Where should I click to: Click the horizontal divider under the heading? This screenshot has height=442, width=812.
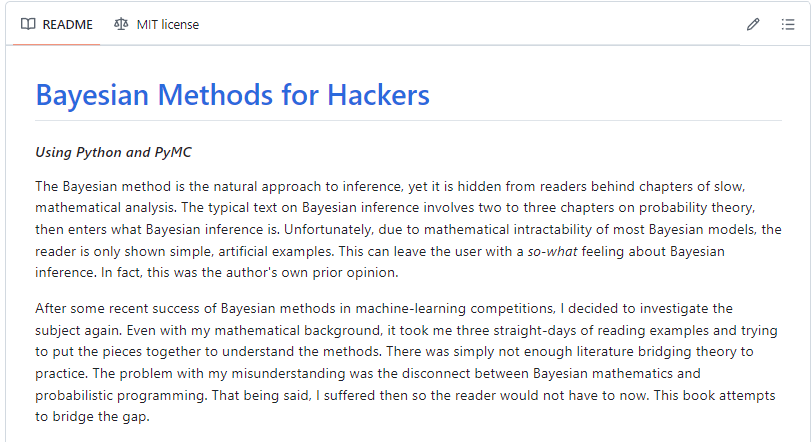coord(409,121)
